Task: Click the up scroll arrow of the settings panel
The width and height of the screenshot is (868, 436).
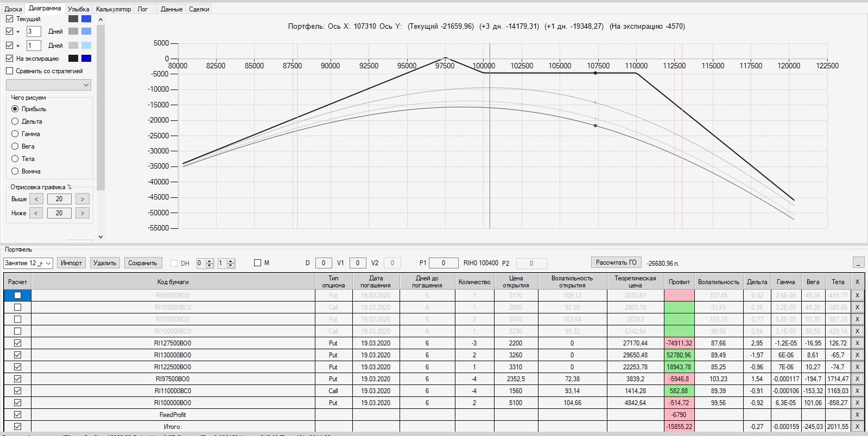Action: pos(100,20)
